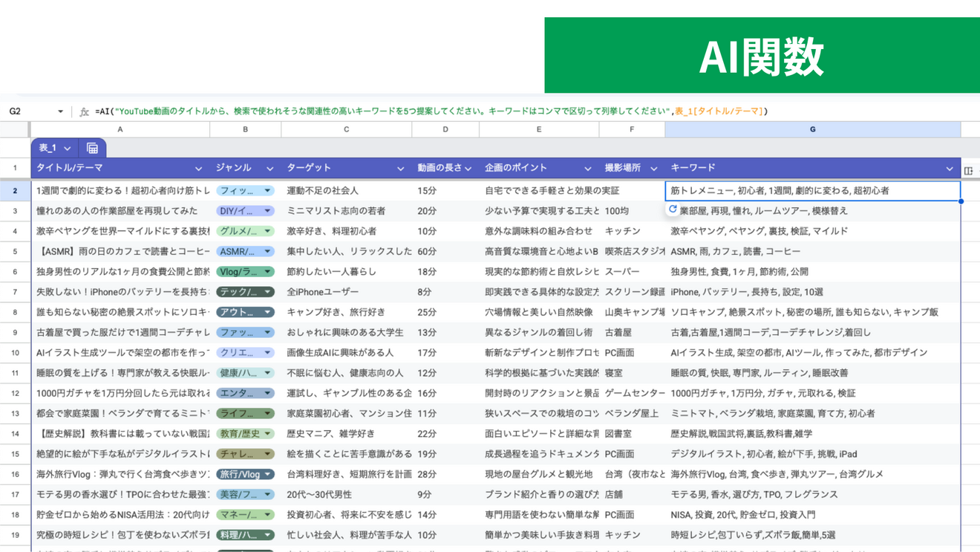Click keyword cell starting AIイラスト生成
This screenshot has width=980, height=552.
[812, 353]
